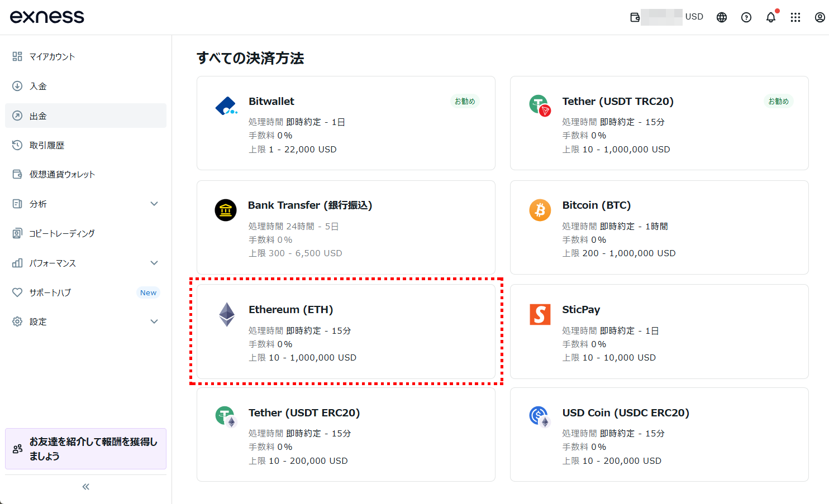The height and width of the screenshot is (504, 829).
Task: Click the すべての決済方法 heading
Action: pyautogui.click(x=250, y=58)
